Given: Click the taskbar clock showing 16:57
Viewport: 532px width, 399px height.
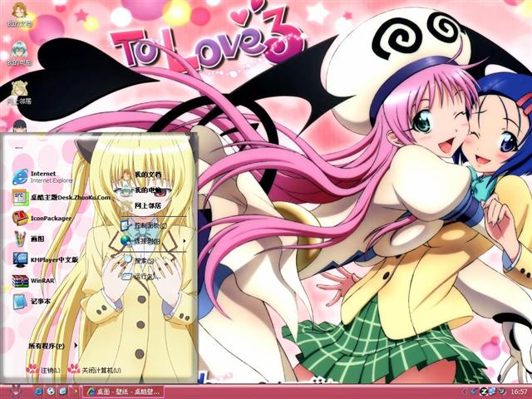Looking at the screenshot, I should click(519, 392).
